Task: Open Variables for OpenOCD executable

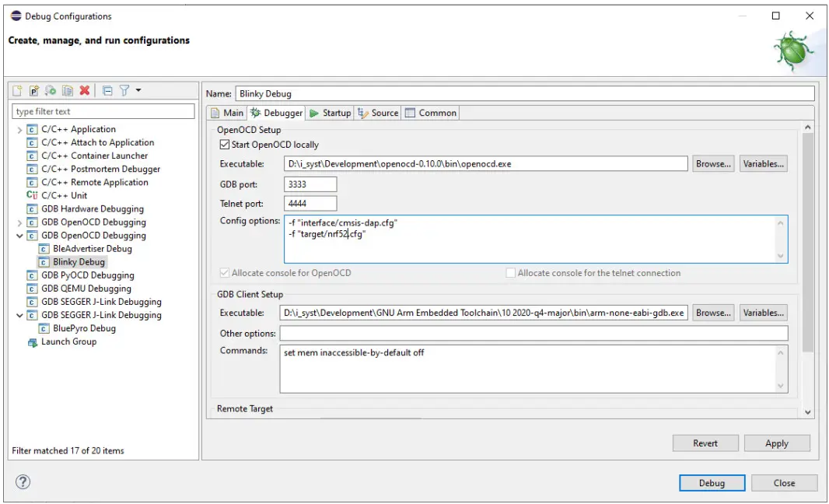Action: [763, 164]
